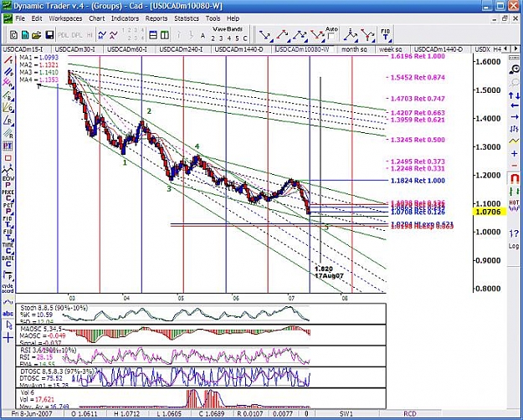
Task: Toggle Wave Band 2
Action: click(x=213, y=38)
